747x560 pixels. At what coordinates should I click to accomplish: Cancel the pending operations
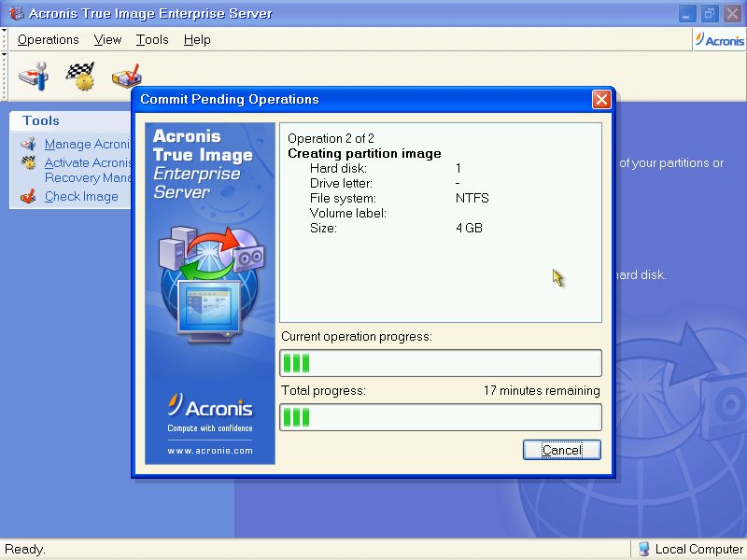click(x=562, y=450)
